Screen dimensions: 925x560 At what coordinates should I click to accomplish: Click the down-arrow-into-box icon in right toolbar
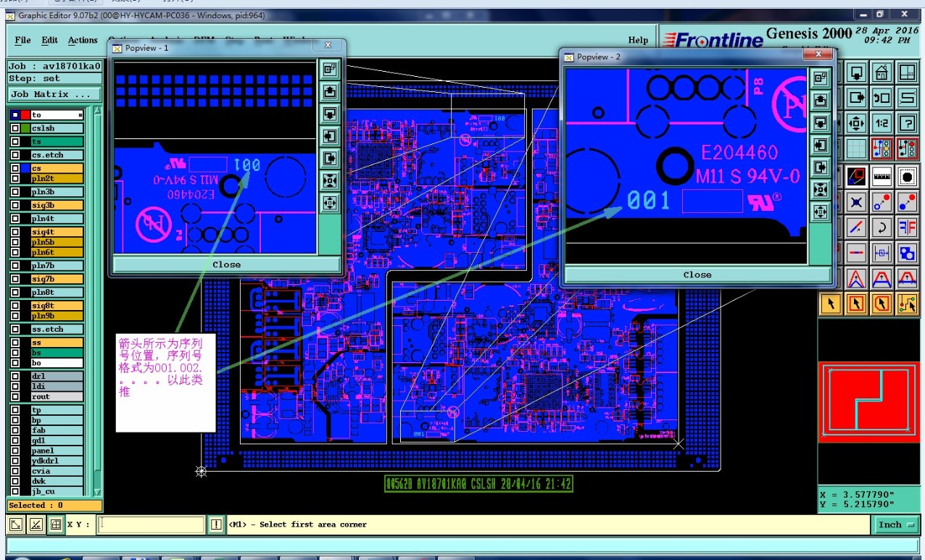857,73
